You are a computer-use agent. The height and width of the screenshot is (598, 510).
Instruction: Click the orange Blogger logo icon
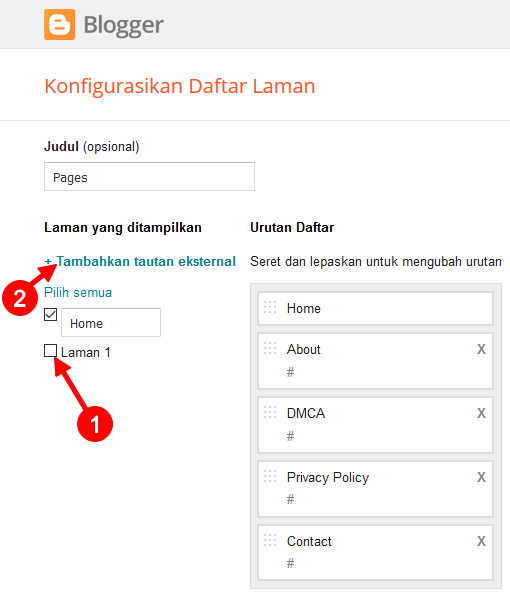[60, 25]
